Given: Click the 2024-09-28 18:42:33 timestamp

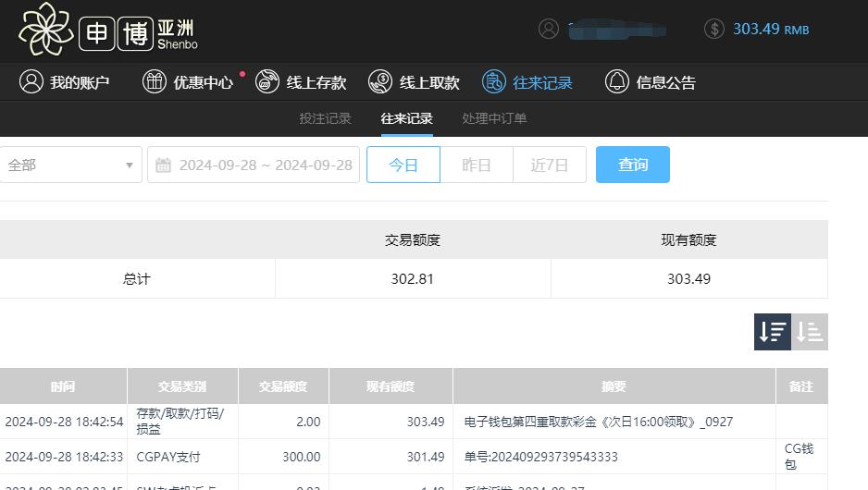Looking at the screenshot, I should (x=64, y=457).
